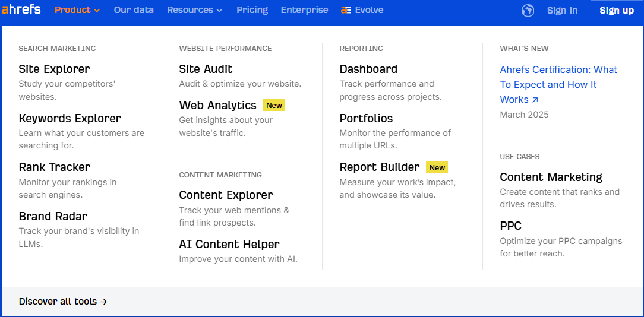Screen dimensions: 644x317
Task: Collapse the Product dropdown menu
Action: (x=77, y=10)
